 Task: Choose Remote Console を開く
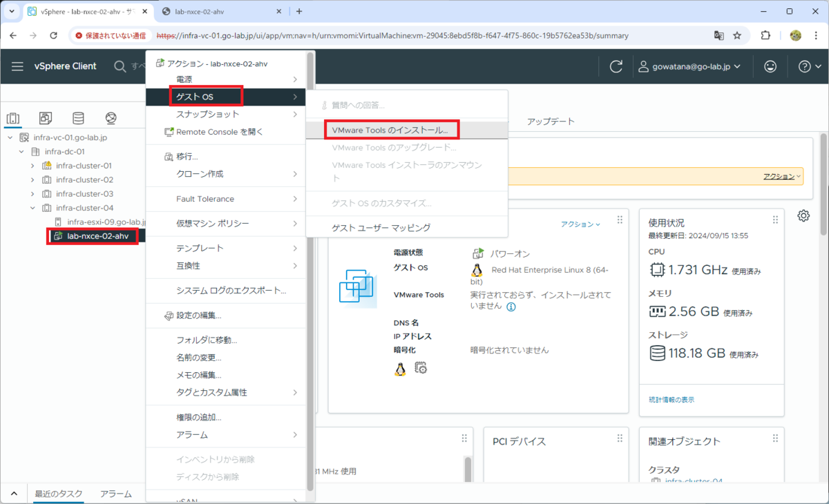pyautogui.click(x=226, y=132)
